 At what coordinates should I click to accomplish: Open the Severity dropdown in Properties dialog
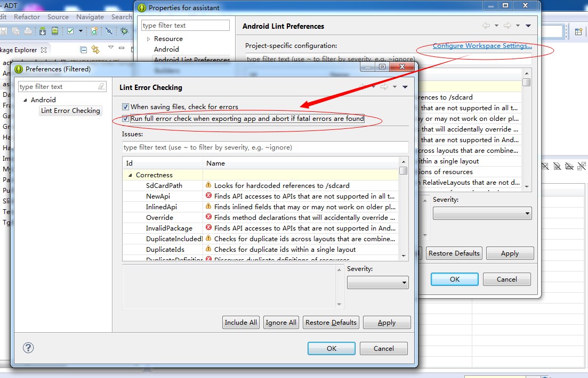[482, 213]
